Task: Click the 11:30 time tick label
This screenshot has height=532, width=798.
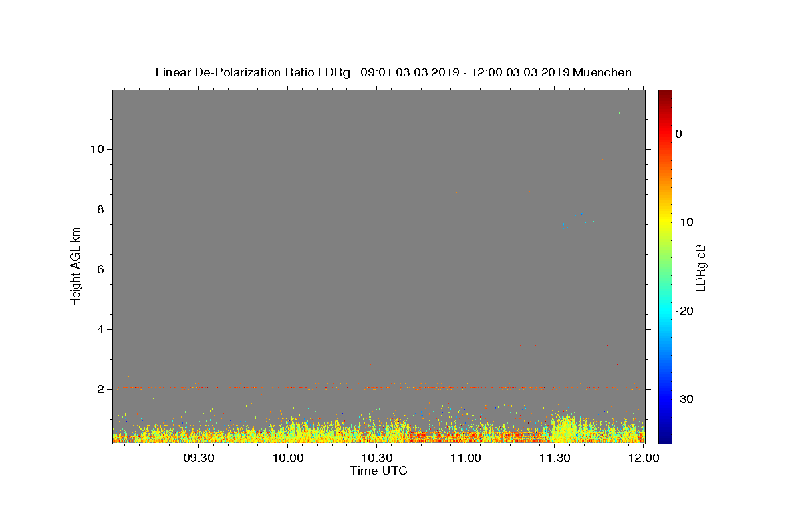Action: point(554,458)
